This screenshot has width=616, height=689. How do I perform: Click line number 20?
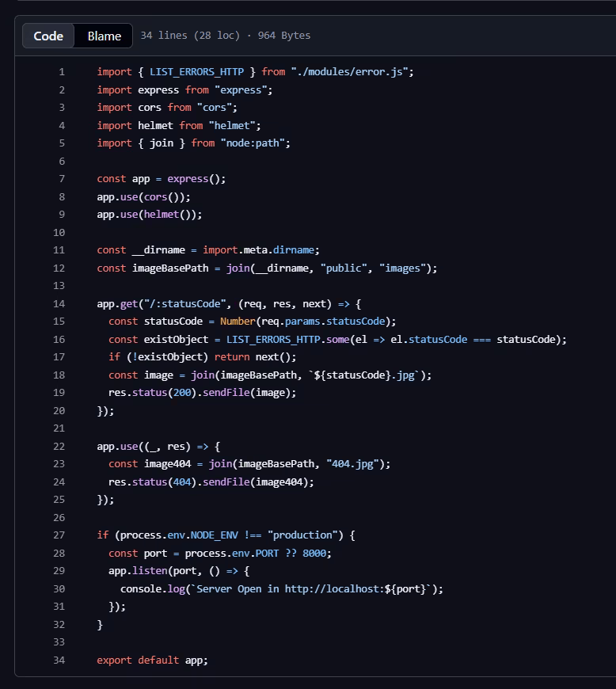tap(59, 410)
